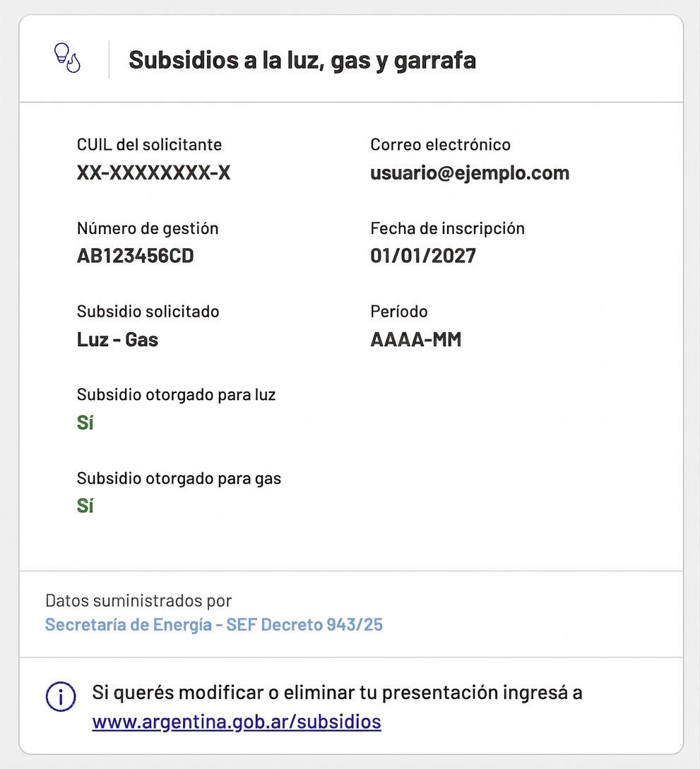700x769 pixels.
Task: Open Secretaría de Energía – SEF Decreto 943/25
Action: [x=214, y=624]
